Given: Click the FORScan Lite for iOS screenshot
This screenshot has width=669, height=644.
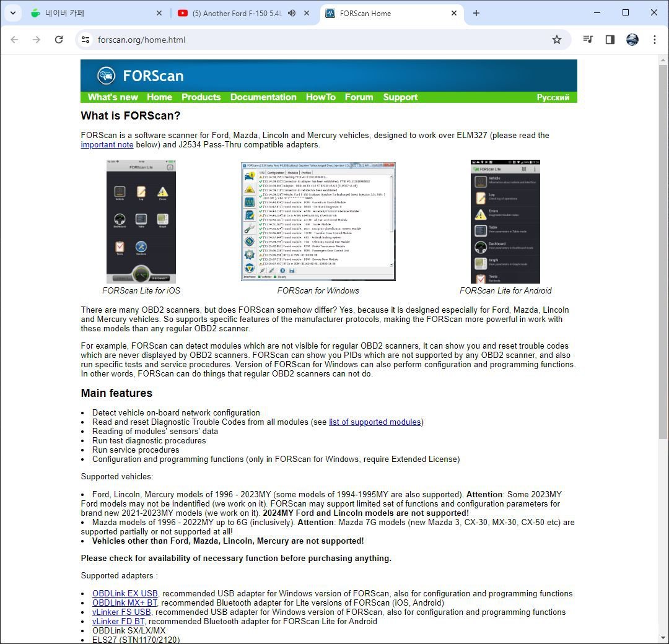Looking at the screenshot, I should tap(141, 221).
